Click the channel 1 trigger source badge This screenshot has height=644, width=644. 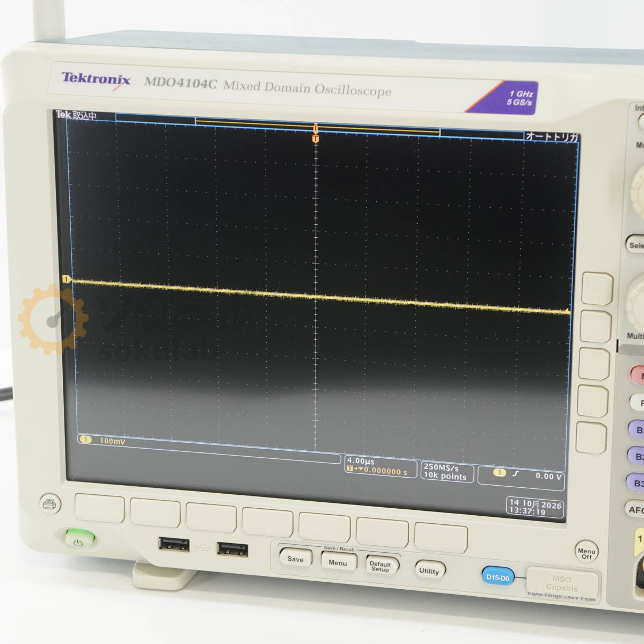coord(500,473)
